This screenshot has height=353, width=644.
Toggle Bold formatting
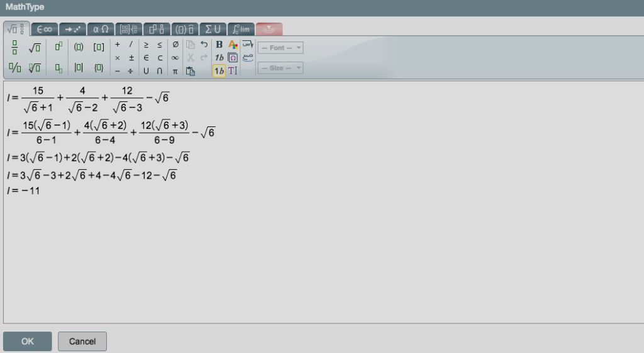(x=219, y=45)
